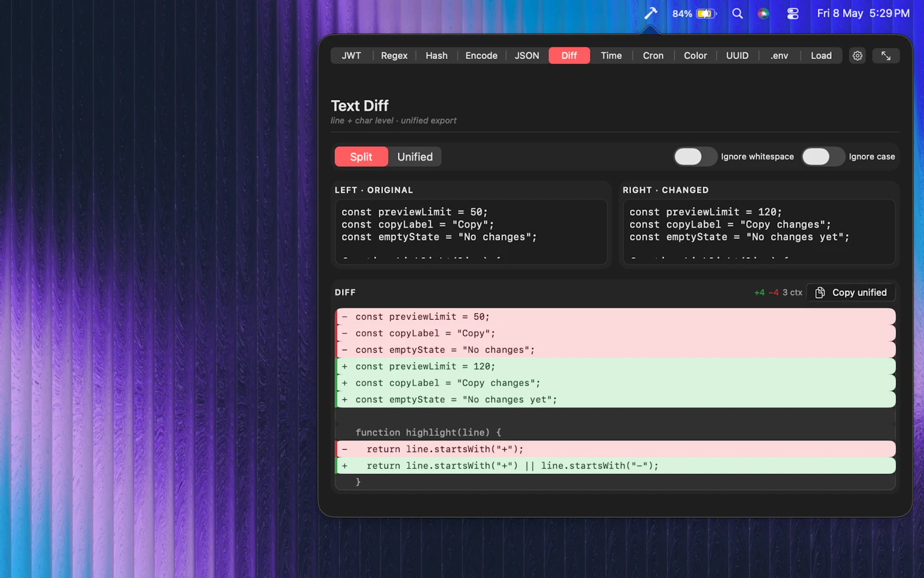Switch to the Cron tab
924x578 pixels.
pyautogui.click(x=653, y=55)
